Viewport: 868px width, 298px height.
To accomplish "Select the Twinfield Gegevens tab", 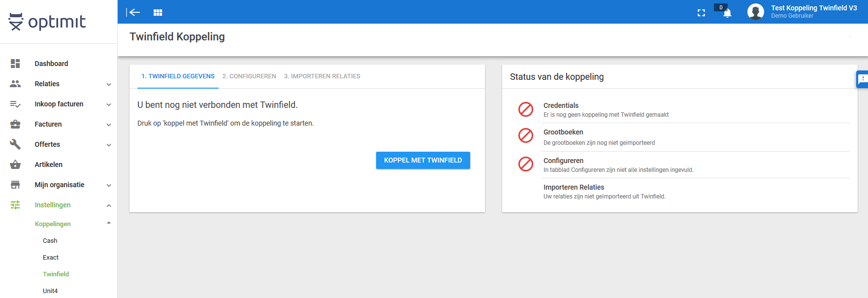I will click(x=178, y=76).
